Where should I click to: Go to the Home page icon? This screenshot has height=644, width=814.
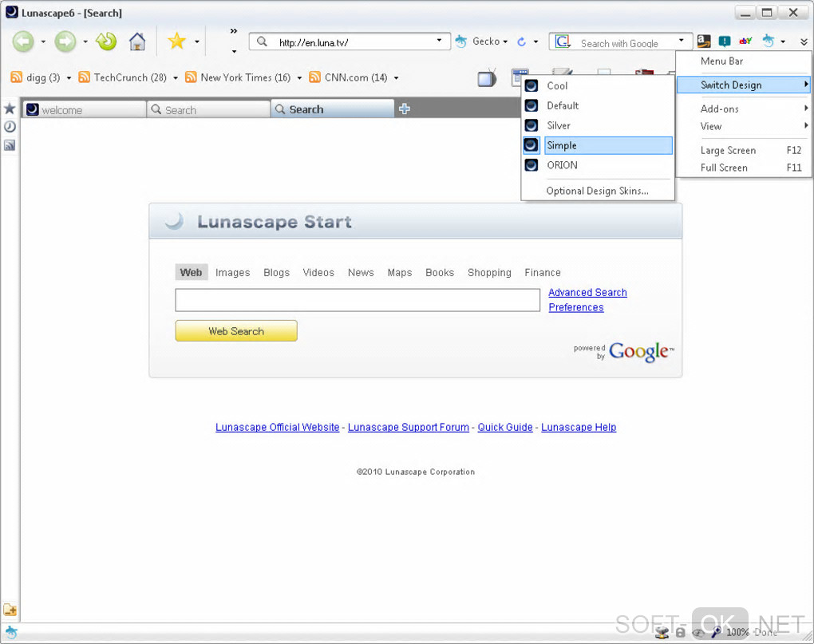pos(137,41)
